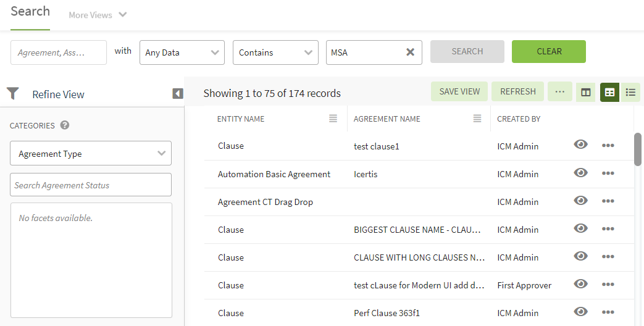644x326 pixels.
Task: Click the results table vertical scrollbar
Action: point(638,149)
